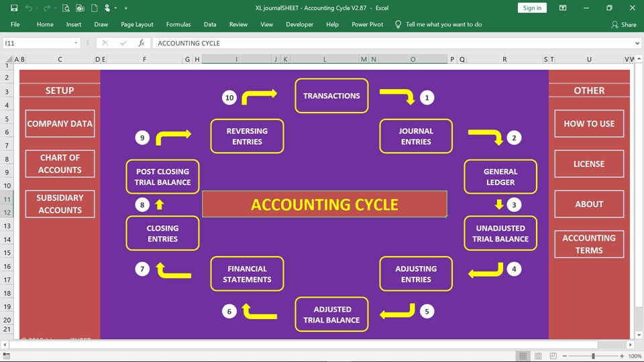Click inside the Name Box field
The height and width of the screenshot is (362, 644).
(x=37, y=43)
